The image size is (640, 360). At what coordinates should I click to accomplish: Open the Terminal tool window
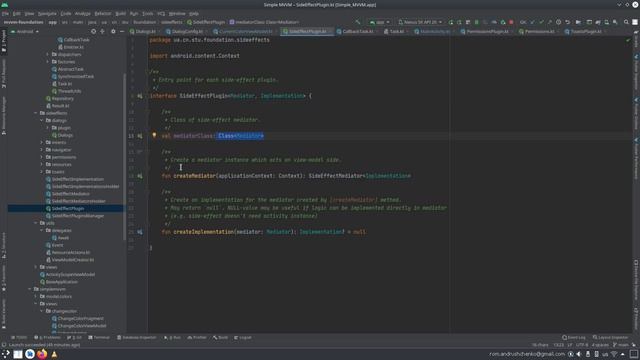[99, 338]
